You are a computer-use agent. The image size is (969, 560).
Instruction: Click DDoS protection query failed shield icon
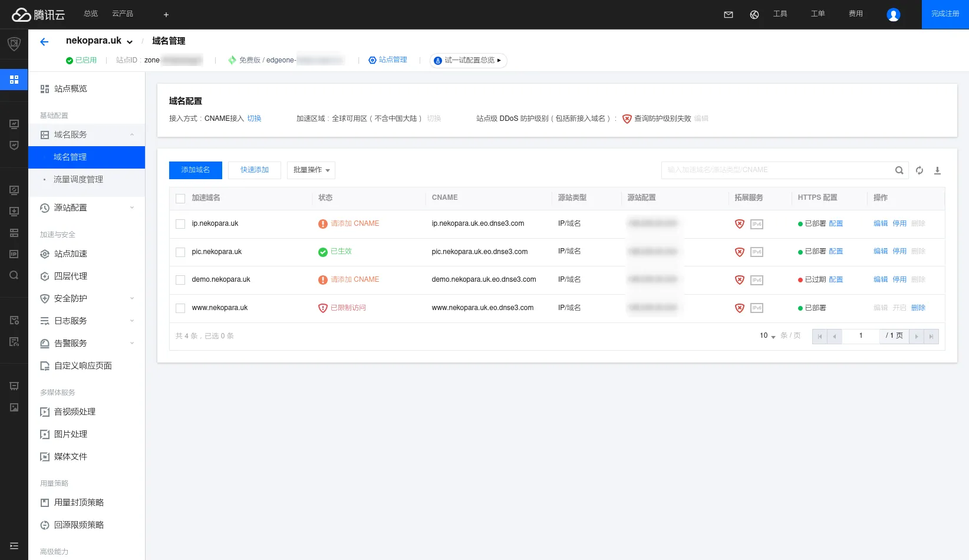627,119
